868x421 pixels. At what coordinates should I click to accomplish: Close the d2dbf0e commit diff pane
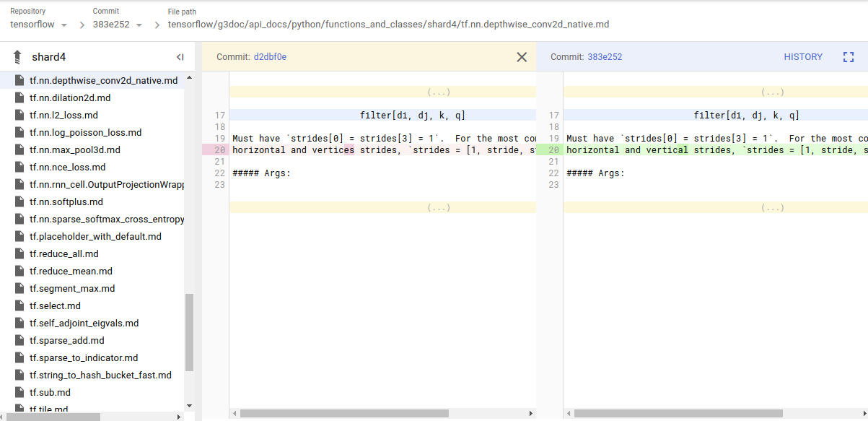[x=522, y=57]
